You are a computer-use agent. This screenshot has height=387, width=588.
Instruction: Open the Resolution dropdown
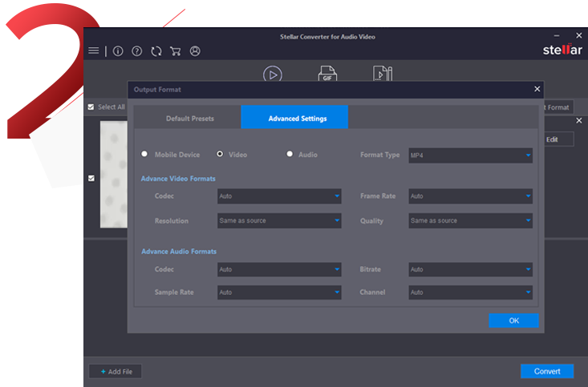[279, 220]
